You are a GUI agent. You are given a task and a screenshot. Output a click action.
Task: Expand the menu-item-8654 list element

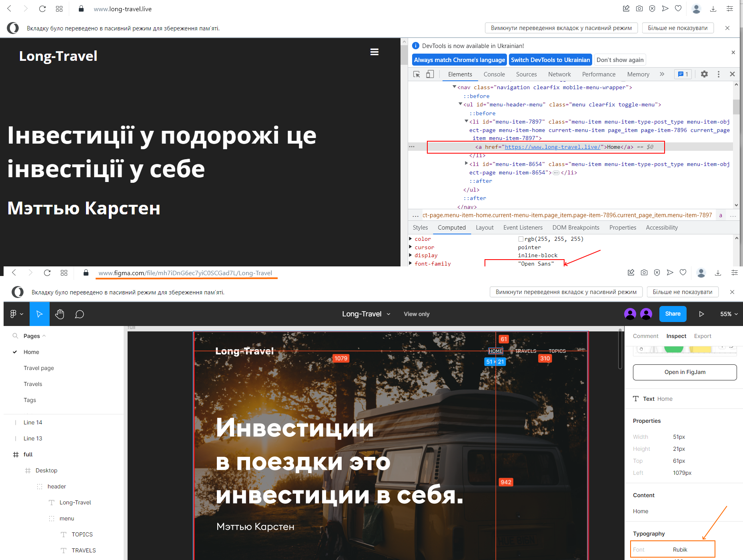[466, 164]
